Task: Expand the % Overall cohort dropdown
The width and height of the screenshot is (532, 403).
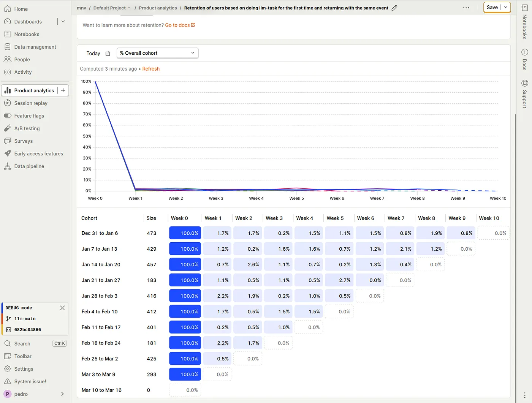Action: coord(157,53)
